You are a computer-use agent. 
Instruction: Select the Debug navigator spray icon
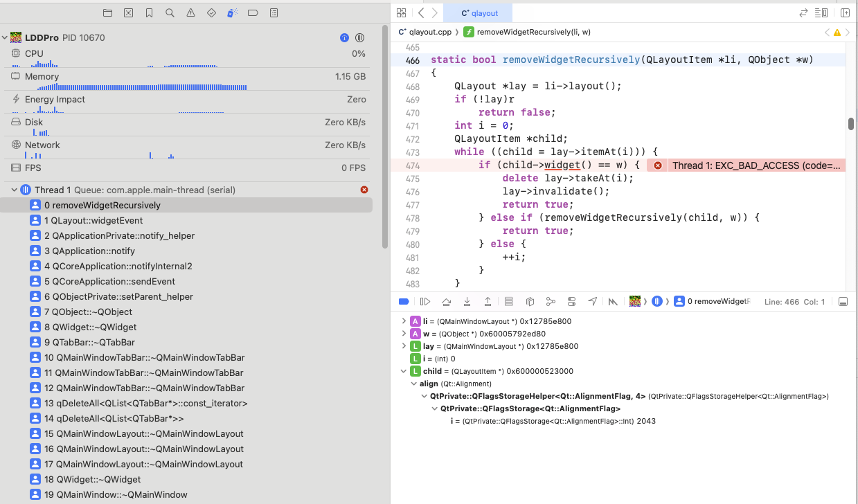click(232, 13)
